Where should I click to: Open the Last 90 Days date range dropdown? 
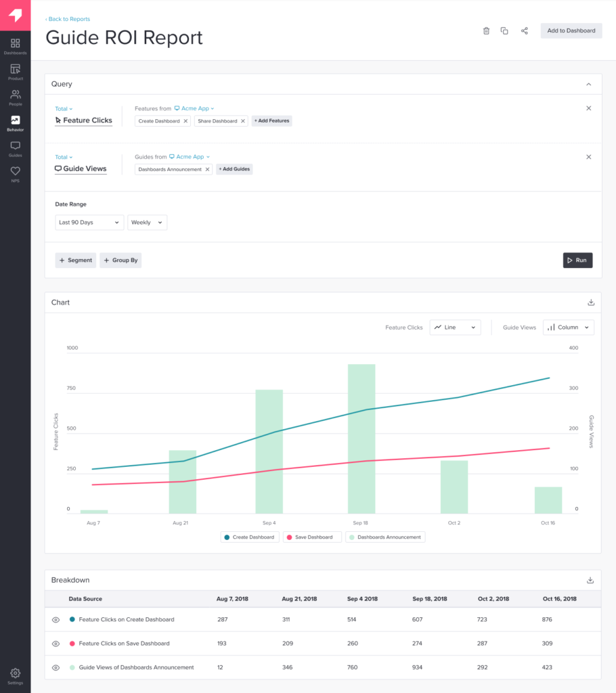[89, 222]
